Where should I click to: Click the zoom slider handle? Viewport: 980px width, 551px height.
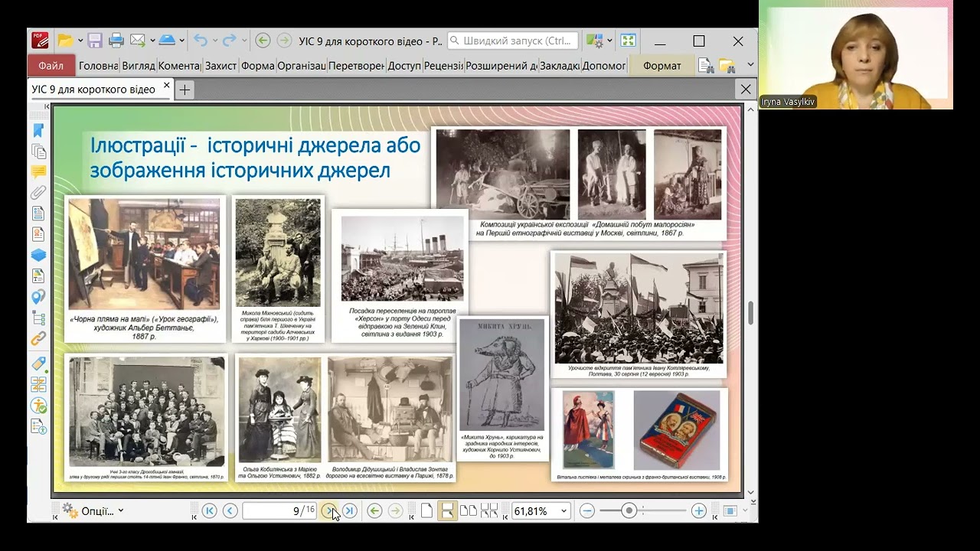pos(629,511)
